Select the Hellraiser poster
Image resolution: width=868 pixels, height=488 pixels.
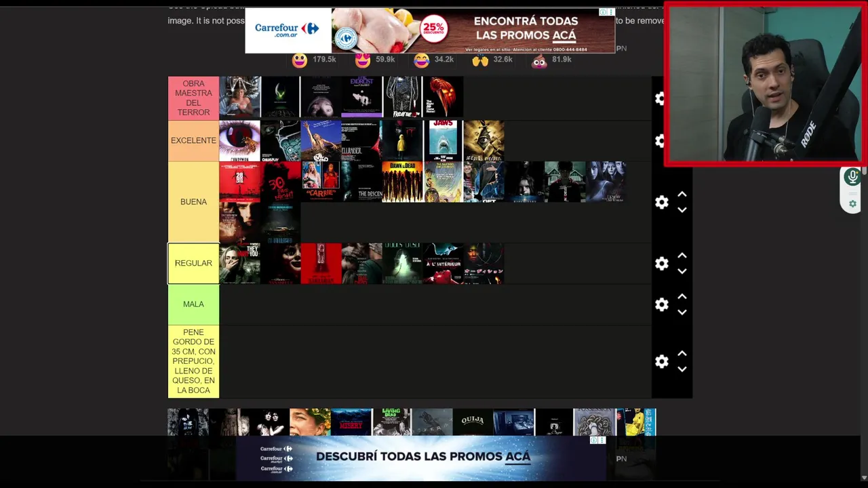361,141
